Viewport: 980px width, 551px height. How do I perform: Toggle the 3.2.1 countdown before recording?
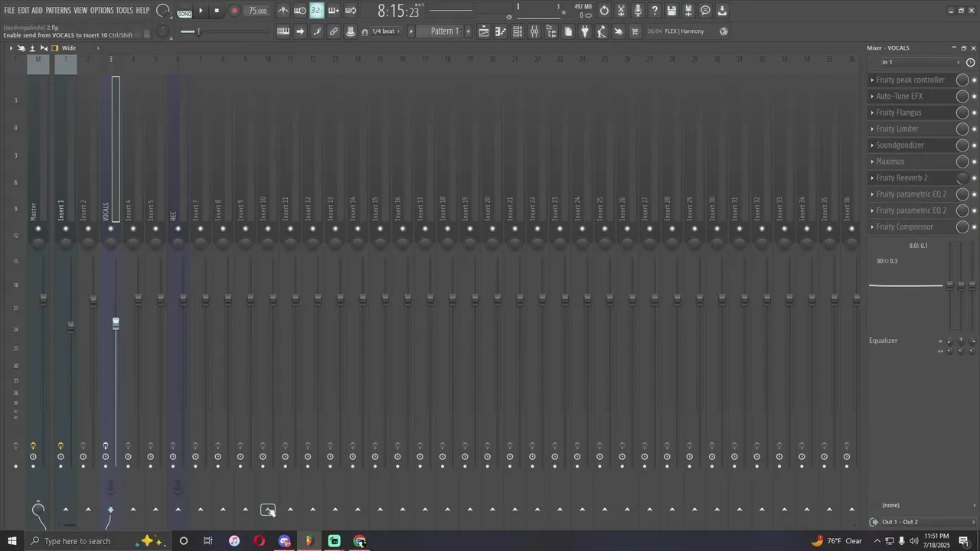316,11
